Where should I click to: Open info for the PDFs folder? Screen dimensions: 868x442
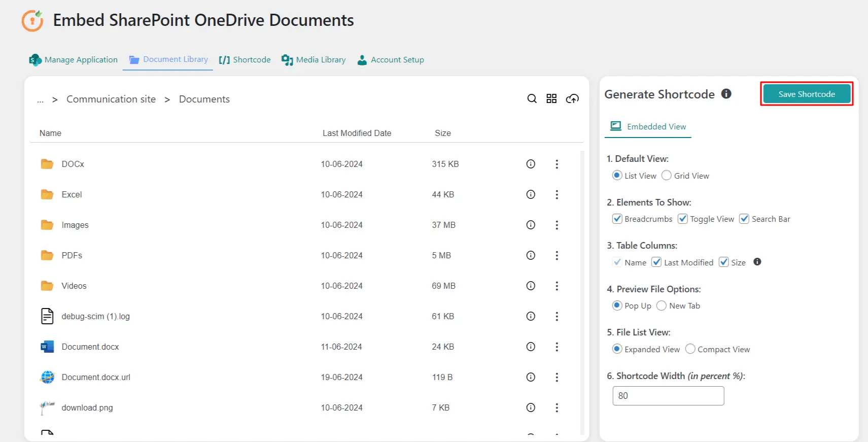pyautogui.click(x=531, y=255)
